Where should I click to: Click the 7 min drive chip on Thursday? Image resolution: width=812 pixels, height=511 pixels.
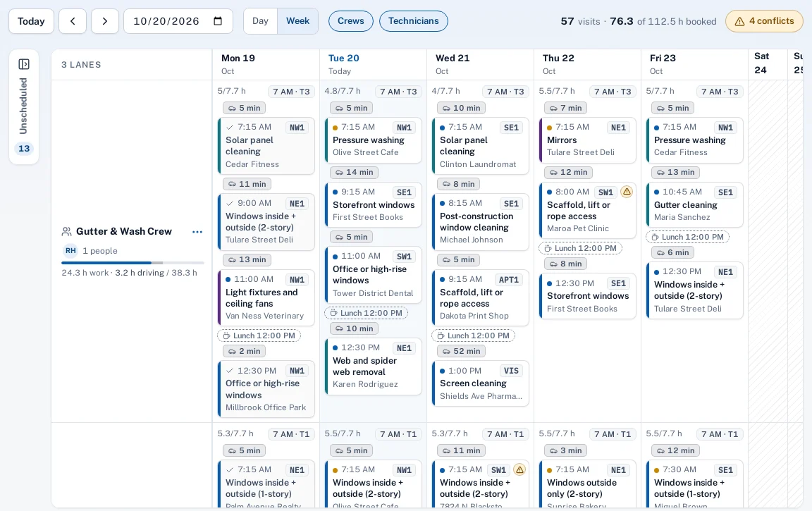pyautogui.click(x=565, y=108)
